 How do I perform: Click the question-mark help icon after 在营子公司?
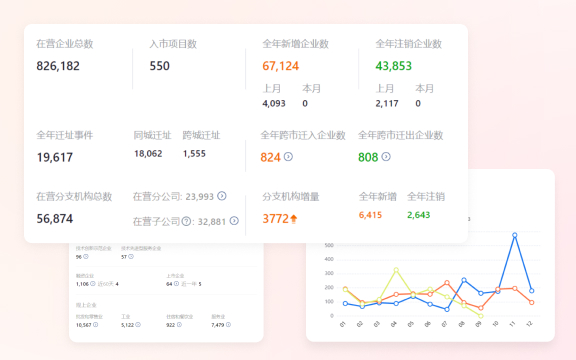pyautogui.click(x=187, y=222)
